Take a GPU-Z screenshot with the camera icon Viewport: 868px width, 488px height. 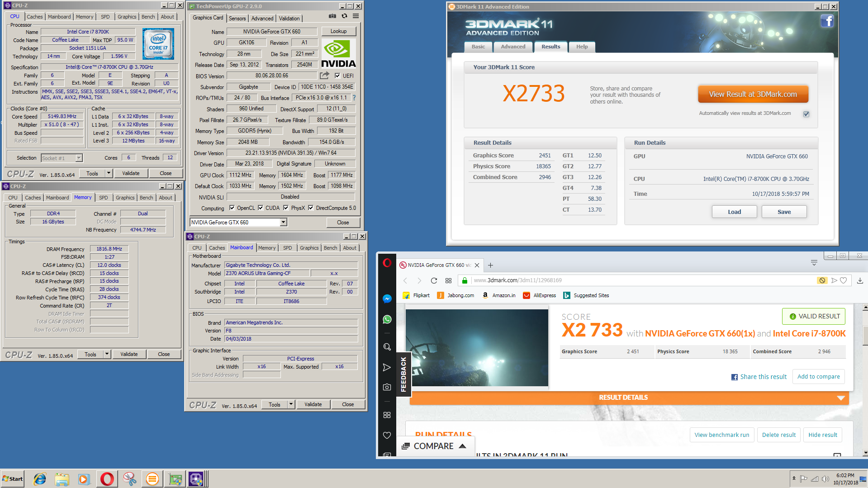[x=332, y=16]
